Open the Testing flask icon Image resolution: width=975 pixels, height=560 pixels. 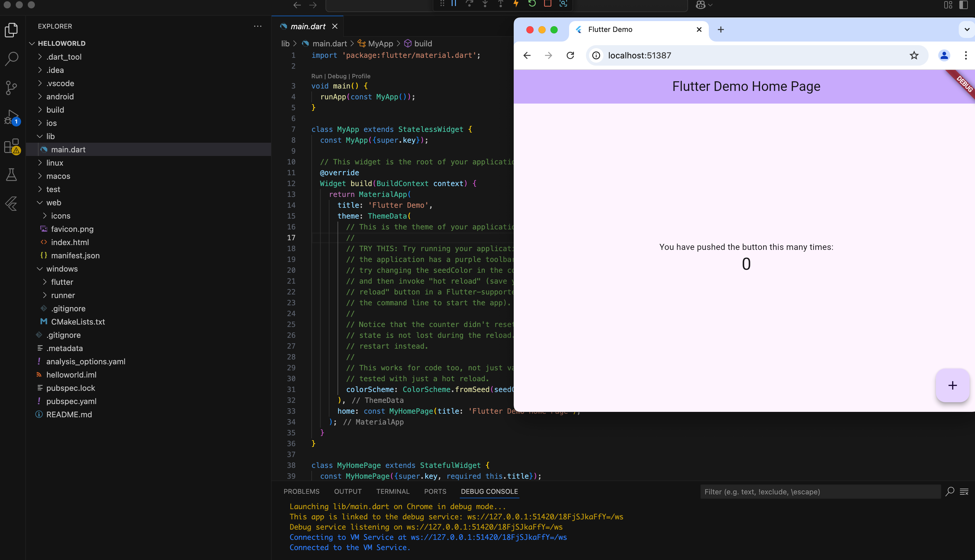[11, 175]
